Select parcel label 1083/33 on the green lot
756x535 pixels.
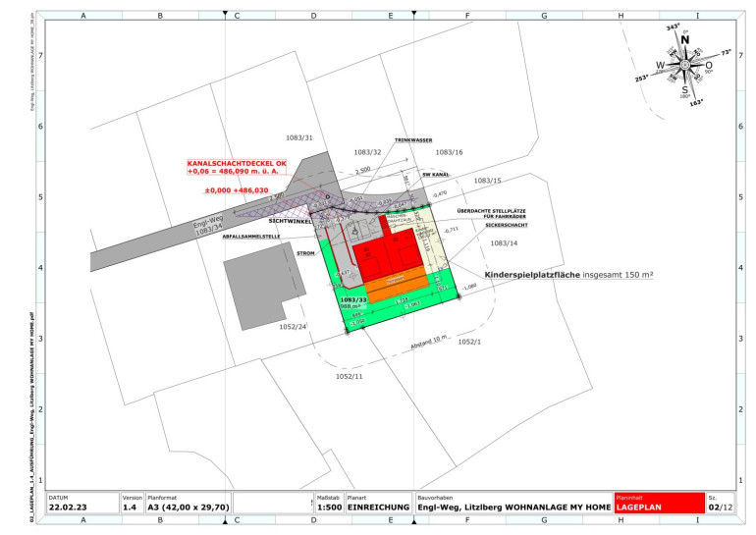click(352, 297)
